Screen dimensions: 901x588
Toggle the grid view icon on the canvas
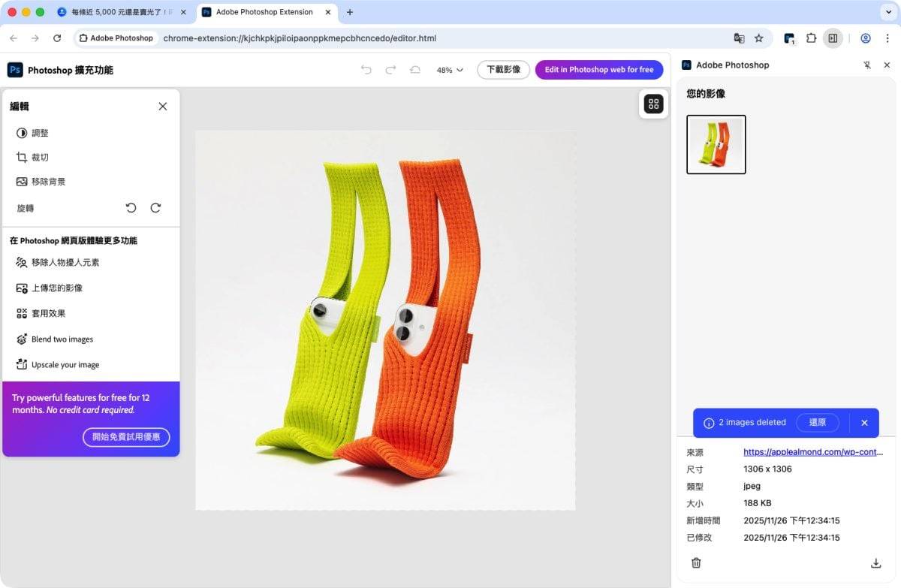pos(653,104)
